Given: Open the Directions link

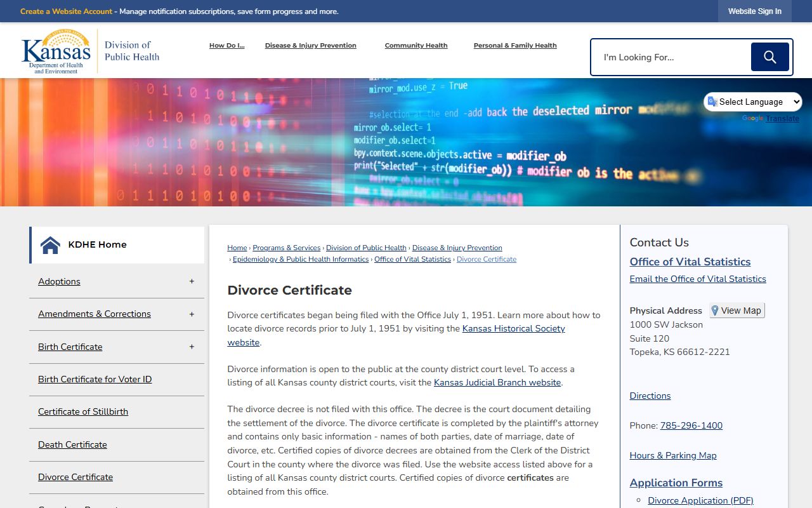Looking at the screenshot, I should [650, 396].
